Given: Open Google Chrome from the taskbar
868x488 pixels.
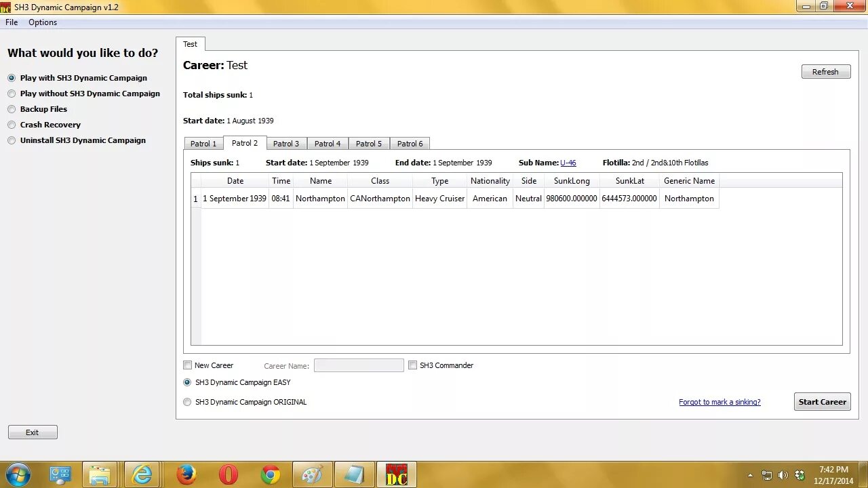Looking at the screenshot, I should [x=269, y=474].
